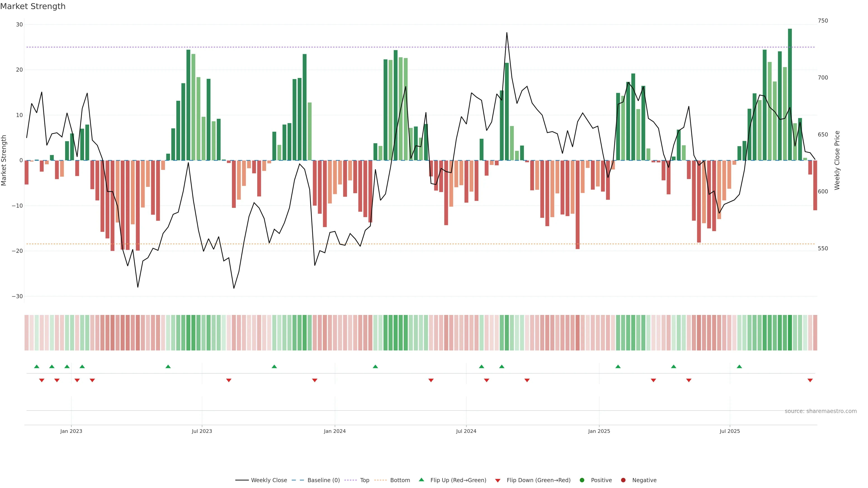Viewport: 868px width, 488px height.
Task: Click the rightmost green flip-up triangle marker
Action: (x=739, y=366)
